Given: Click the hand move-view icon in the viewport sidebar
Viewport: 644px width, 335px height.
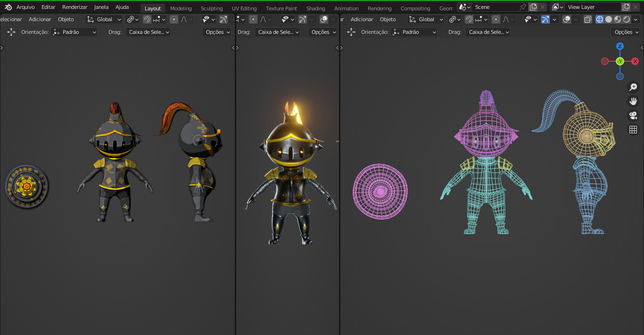Looking at the screenshot, I should pyautogui.click(x=633, y=101).
